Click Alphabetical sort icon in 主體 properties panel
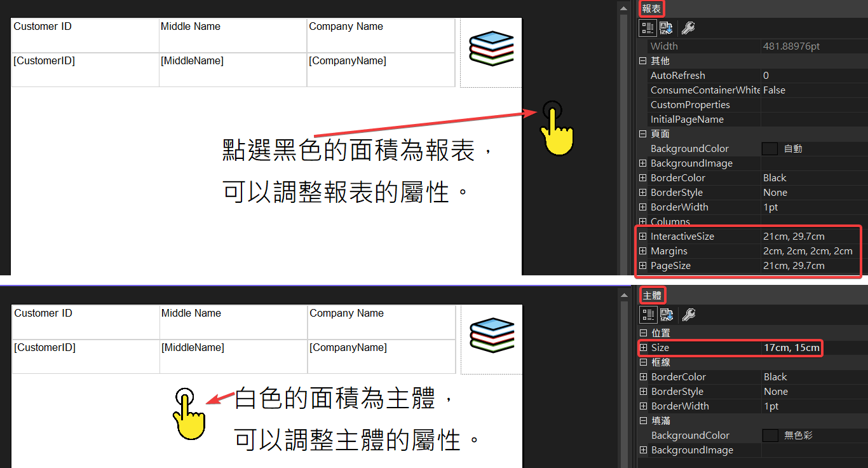Screen dimensions: 868x468 point(667,315)
